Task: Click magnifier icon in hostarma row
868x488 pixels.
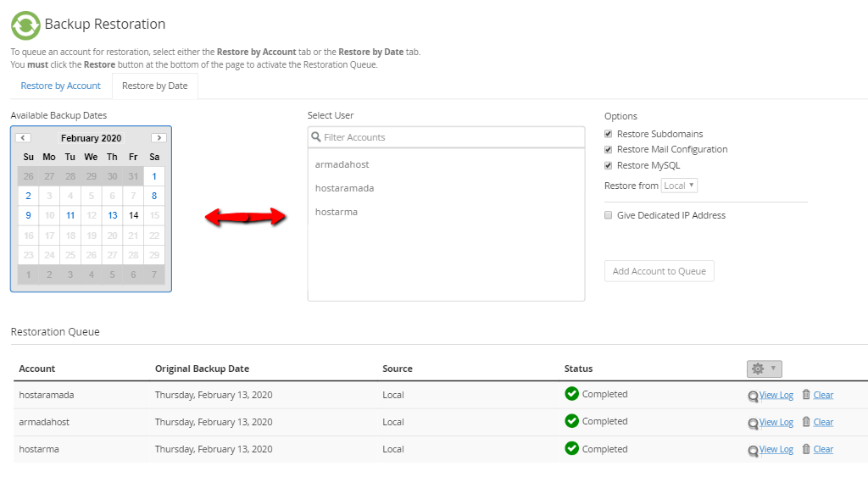Action: 753,451
